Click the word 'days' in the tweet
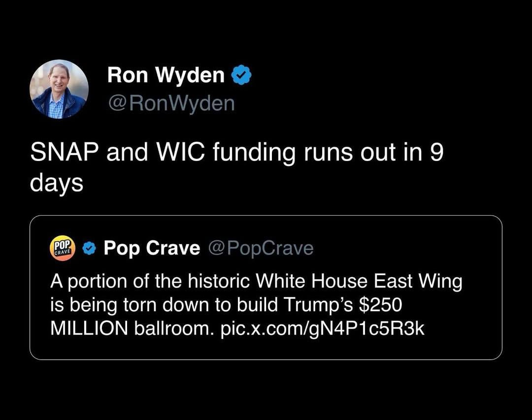This screenshot has width=532, height=420. pyautogui.click(x=56, y=183)
